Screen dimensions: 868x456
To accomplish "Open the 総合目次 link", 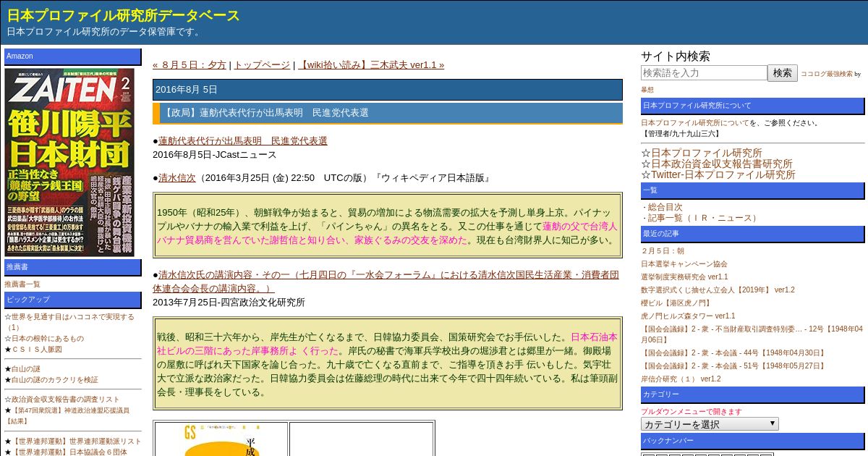I will pyautogui.click(x=665, y=207).
